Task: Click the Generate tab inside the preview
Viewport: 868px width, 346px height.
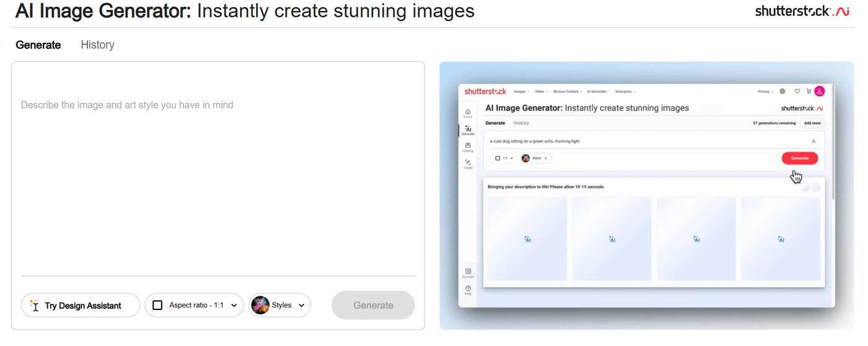Action: point(495,123)
